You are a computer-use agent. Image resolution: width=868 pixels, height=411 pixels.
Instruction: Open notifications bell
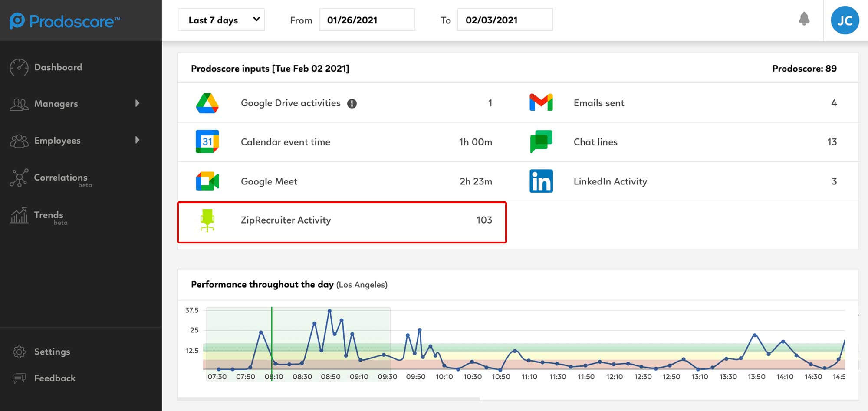[804, 19]
